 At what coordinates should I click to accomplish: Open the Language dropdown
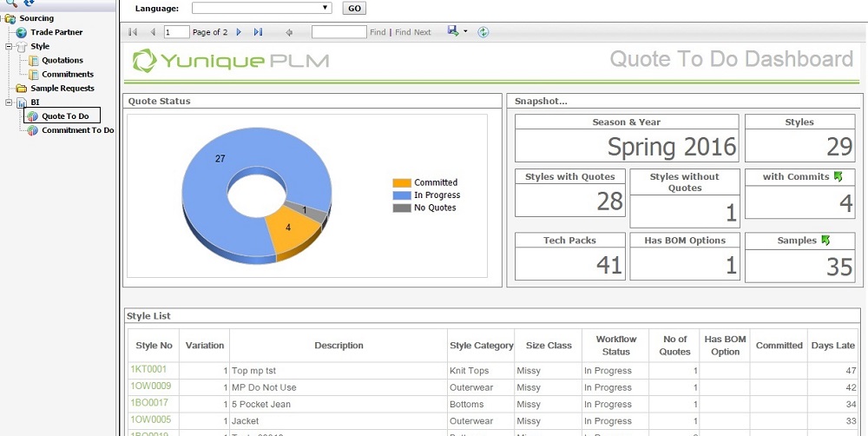tap(262, 9)
